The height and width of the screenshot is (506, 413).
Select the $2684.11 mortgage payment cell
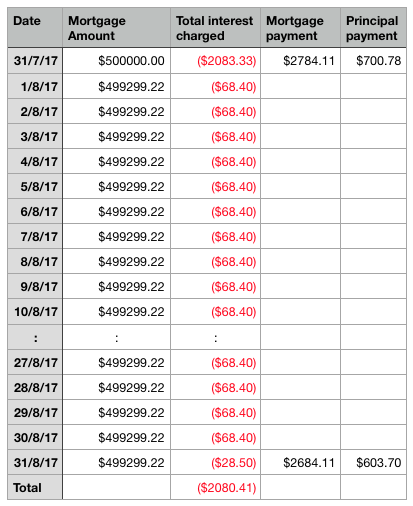click(300, 462)
